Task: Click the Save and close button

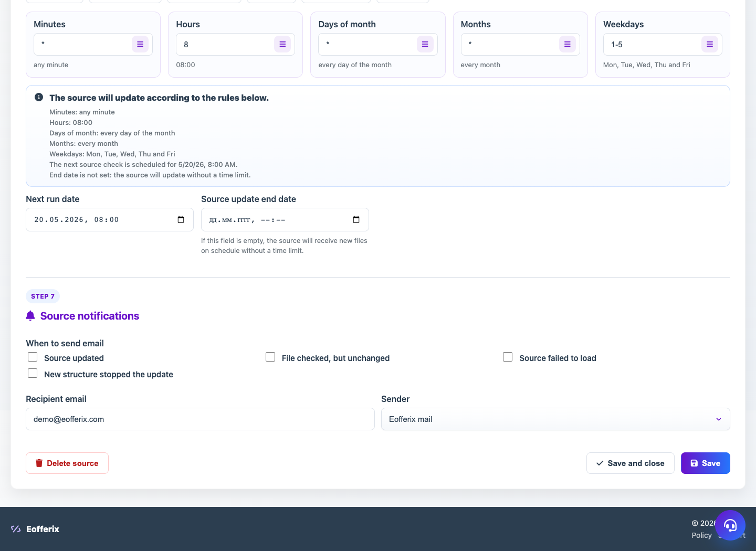Action: (630, 463)
